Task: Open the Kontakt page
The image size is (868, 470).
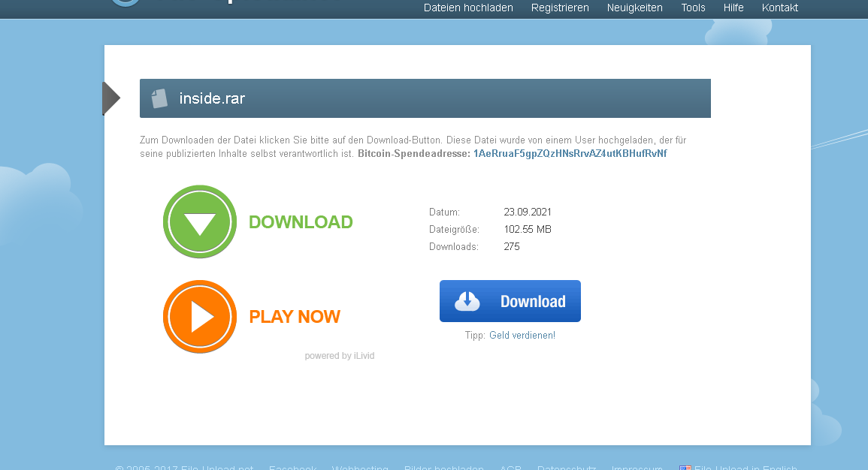Action: pyautogui.click(x=779, y=8)
